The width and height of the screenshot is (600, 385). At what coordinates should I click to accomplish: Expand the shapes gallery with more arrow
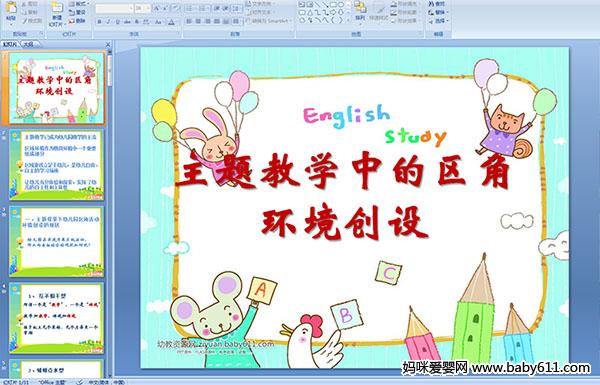click(x=348, y=20)
